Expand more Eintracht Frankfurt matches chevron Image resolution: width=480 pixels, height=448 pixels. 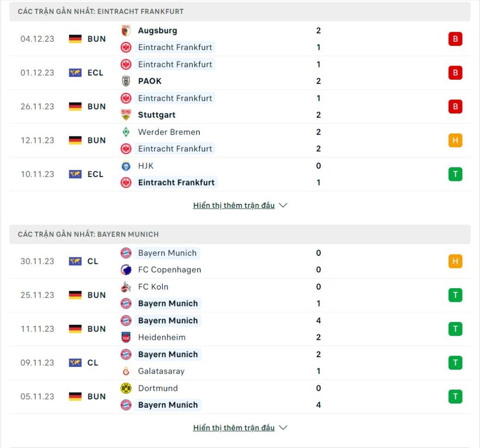pos(283,205)
